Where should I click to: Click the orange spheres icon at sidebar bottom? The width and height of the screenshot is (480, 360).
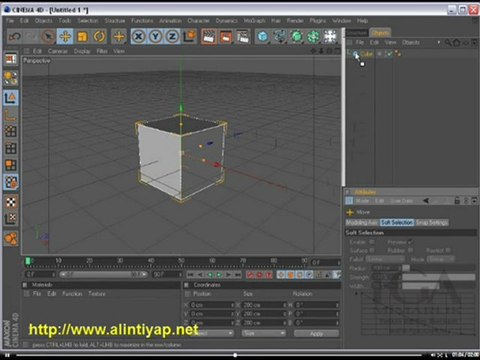[x=11, y=238]
